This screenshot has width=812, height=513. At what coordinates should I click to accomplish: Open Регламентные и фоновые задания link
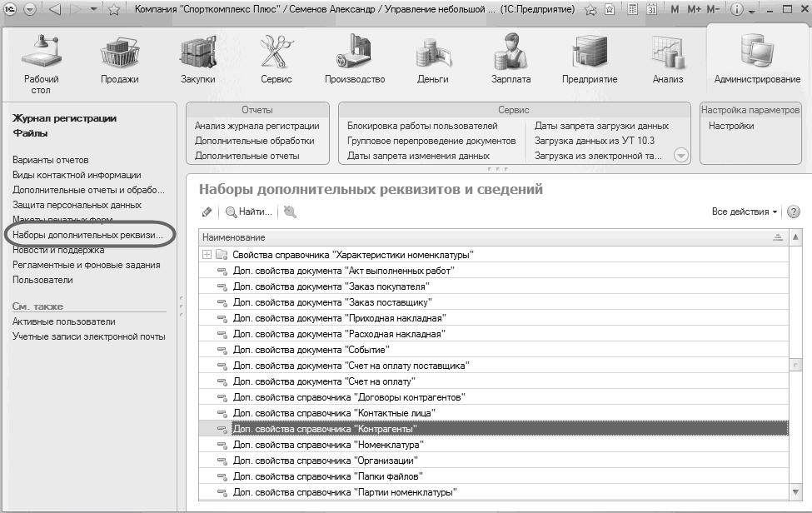click(x=86, y=265)
